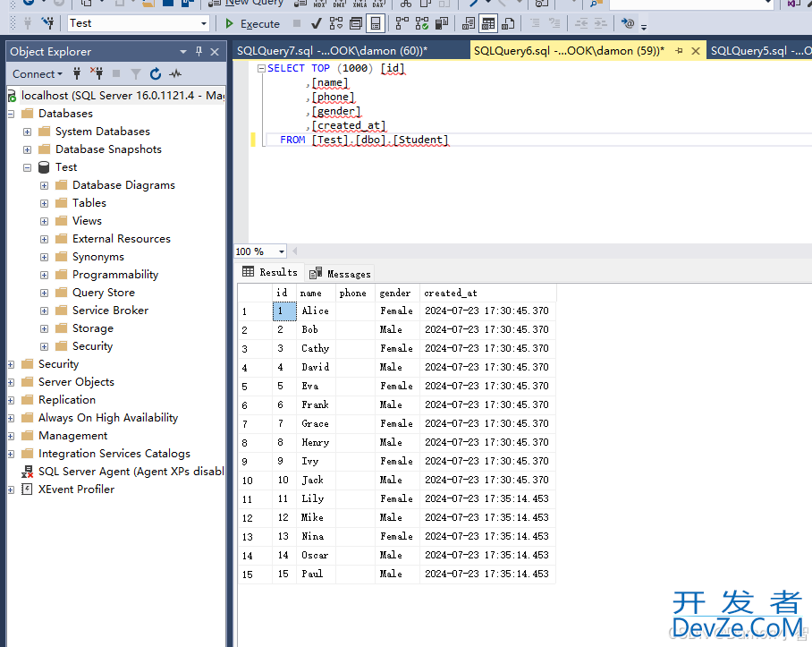This screenshot has width=812, height=647.
Task: Click the Stop icon in Object Explorer toolbar
Action: coord(116,74)
